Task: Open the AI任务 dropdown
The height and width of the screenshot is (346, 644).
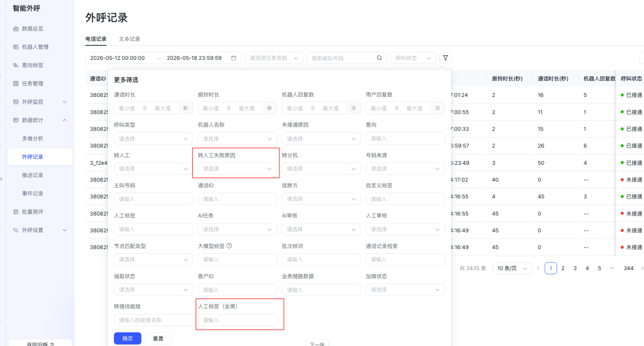Action: 238,229
